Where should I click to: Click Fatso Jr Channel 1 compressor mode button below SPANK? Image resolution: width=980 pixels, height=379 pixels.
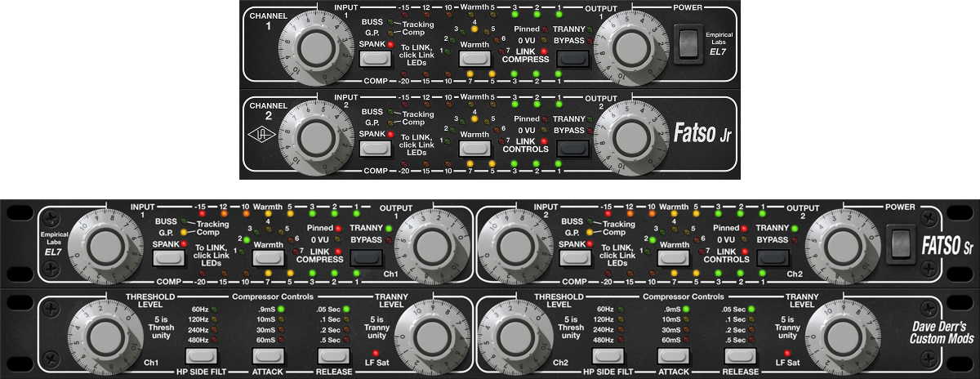click(375, 59)
